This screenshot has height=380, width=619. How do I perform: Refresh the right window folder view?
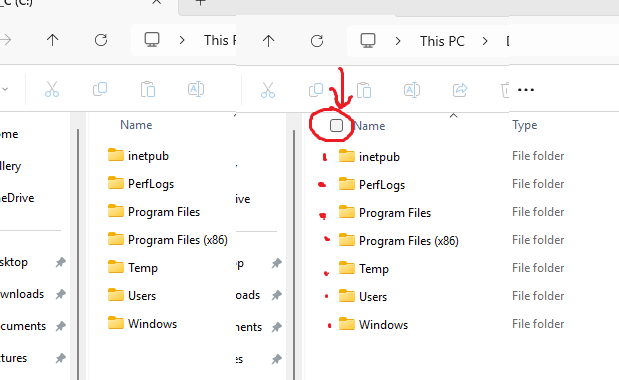317,41
